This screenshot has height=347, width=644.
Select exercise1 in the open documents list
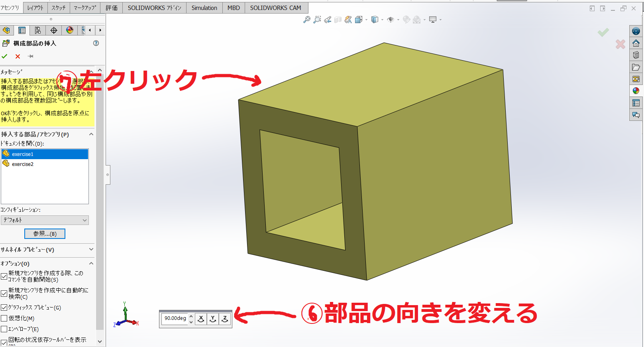[45, 154]
